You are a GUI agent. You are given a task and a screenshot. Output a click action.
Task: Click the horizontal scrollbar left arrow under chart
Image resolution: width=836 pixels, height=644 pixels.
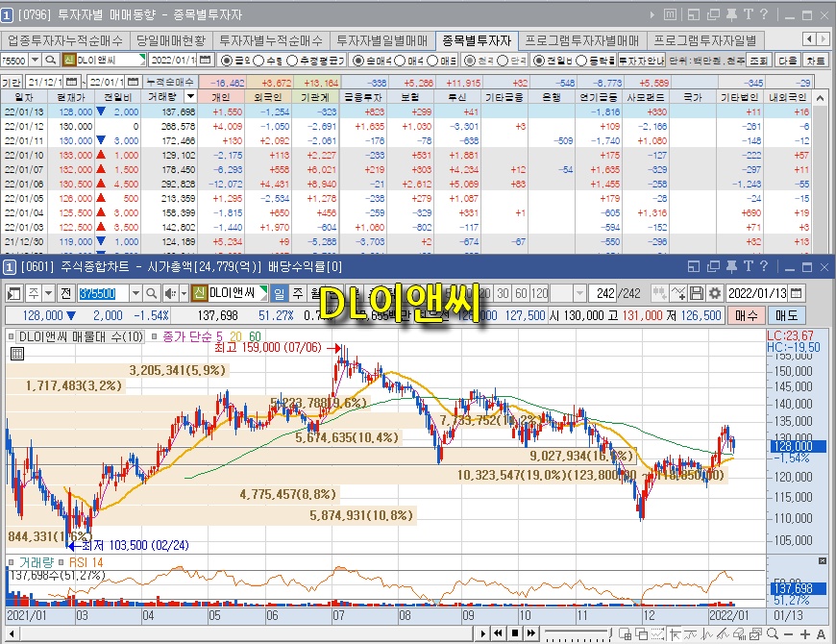coord(12,633)
